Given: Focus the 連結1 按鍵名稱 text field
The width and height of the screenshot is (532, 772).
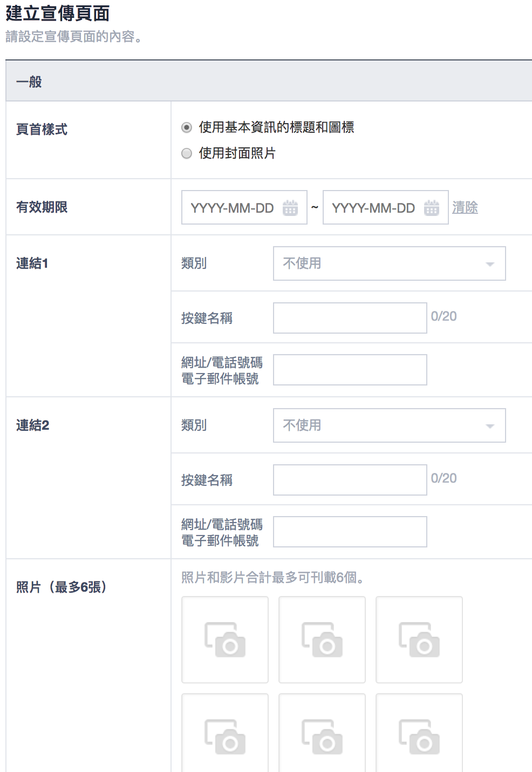Looking at the screenshot, I should (350, 318).
